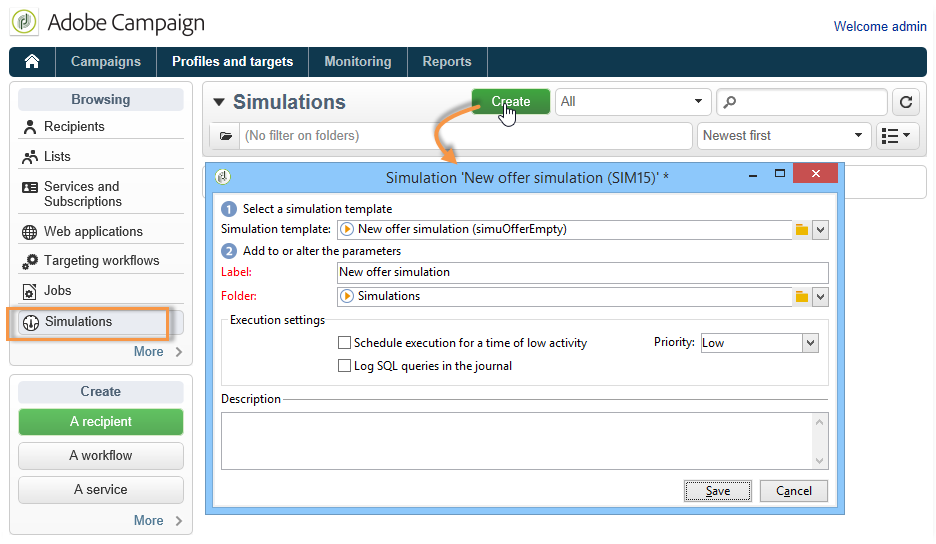Maximize the simulation dialog window
The width and height of the screenshot is (936, 544).
(x=780, y=173)
